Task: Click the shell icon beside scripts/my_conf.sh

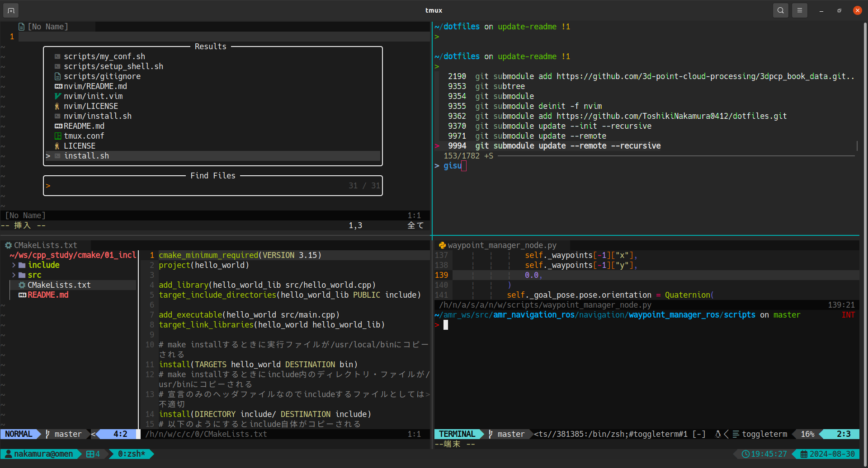Action: pos(57,56)
